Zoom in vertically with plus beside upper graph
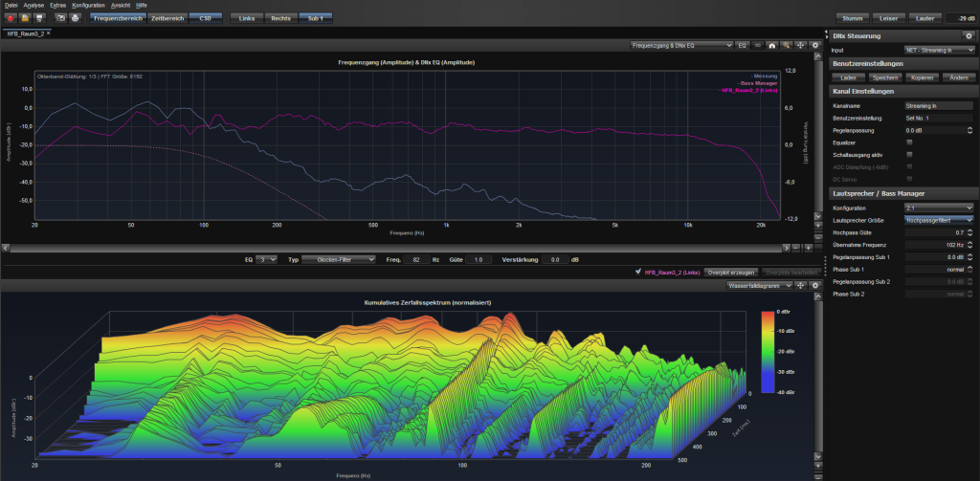 (x=818, y=226)
